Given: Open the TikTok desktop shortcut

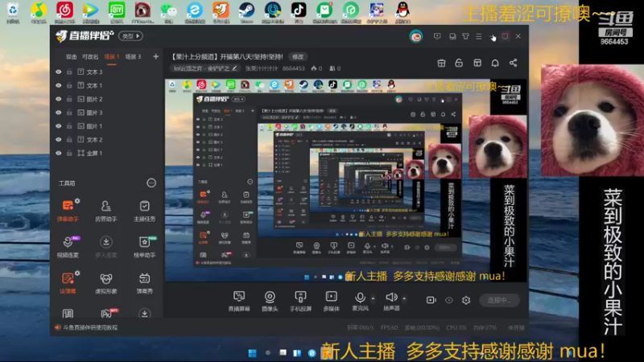Looking at the screenshot, I should tap(298, 12).
